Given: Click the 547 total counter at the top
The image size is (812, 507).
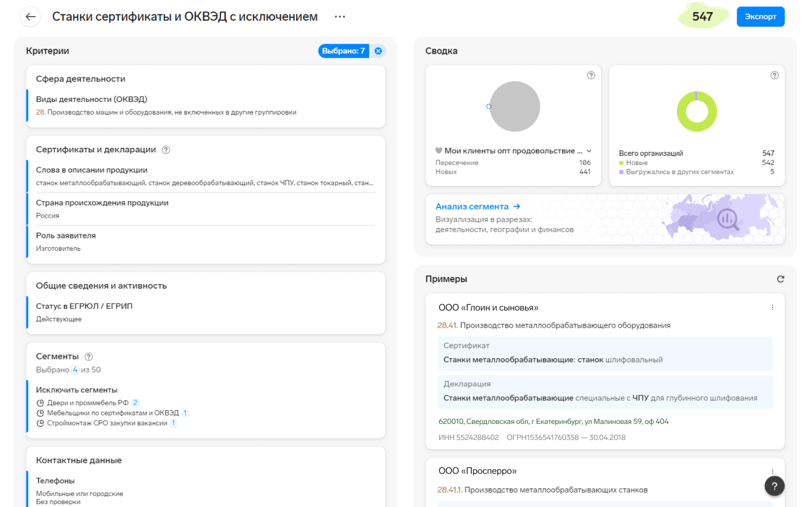Looking at the screenshot, I should click(703, 17).
